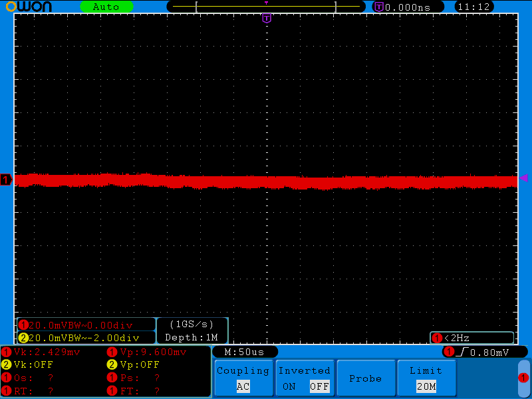The height and width of the screenshot is (399, 532).
Task: Click the Depth:1M memory depth display
Action: [192, 337]
